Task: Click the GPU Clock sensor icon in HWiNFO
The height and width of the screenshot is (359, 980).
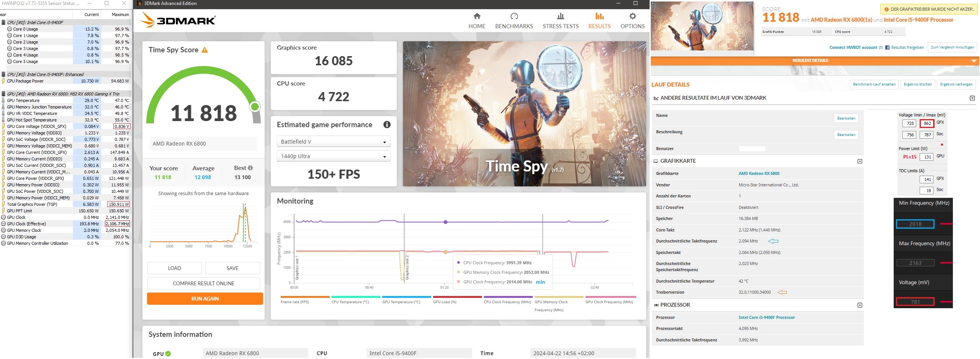Action: [x=3, y=217]
